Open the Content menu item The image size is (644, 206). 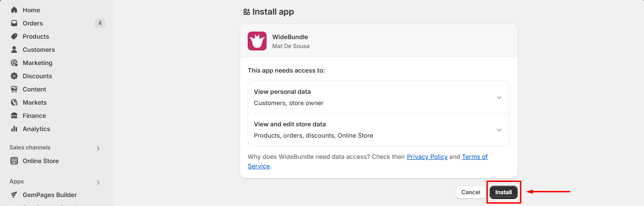[x=34, y=89]
